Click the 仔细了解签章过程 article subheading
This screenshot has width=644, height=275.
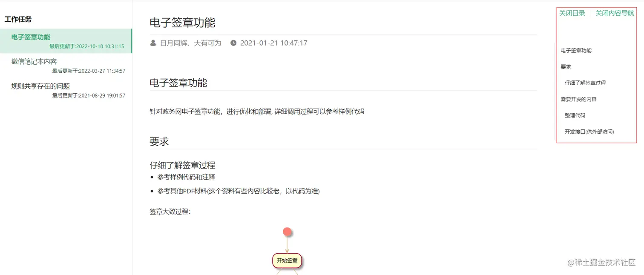[x=182, y=165]
